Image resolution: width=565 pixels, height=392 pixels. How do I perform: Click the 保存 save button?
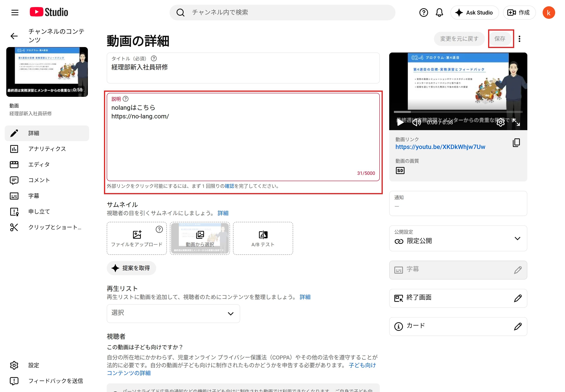(500, 39)
